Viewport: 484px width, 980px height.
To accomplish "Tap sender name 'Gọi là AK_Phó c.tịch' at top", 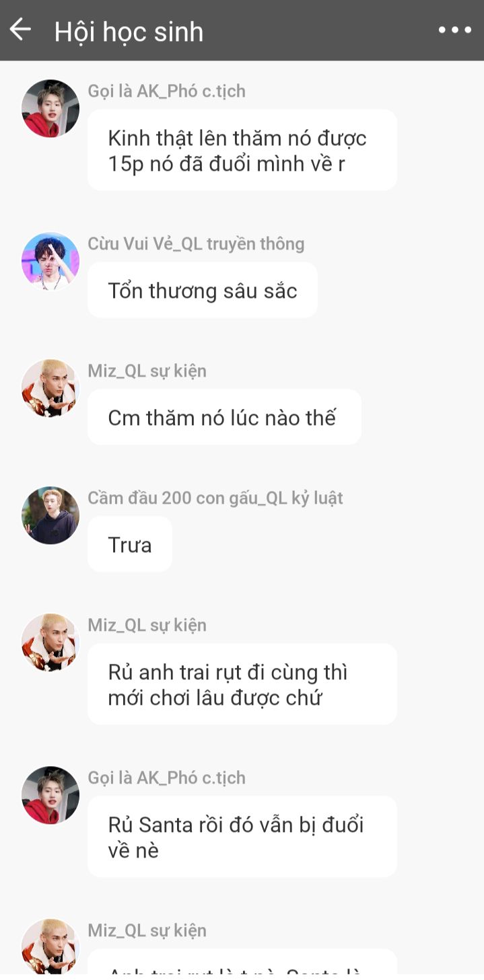I will pos(166,91).
